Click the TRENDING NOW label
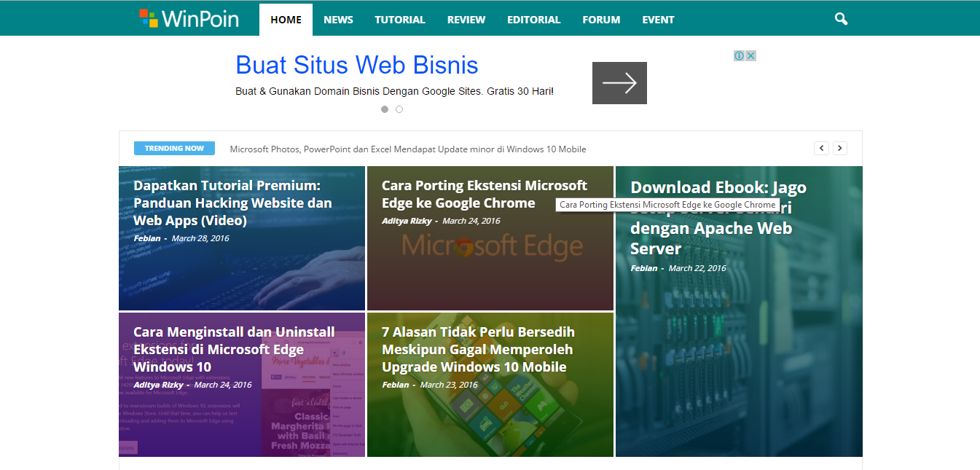Viewport: 980px width, 470px height. [x=174, y=148]
